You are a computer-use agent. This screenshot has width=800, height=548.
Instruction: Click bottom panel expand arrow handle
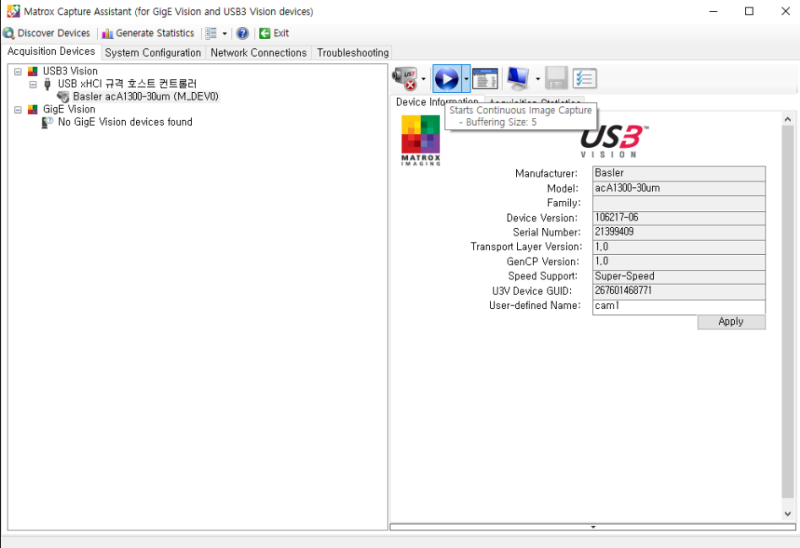click(593, 527)
